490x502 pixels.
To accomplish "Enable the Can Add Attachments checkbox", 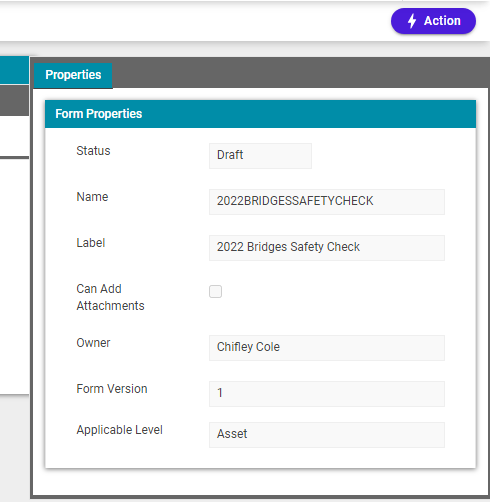I will coord(215,291).
